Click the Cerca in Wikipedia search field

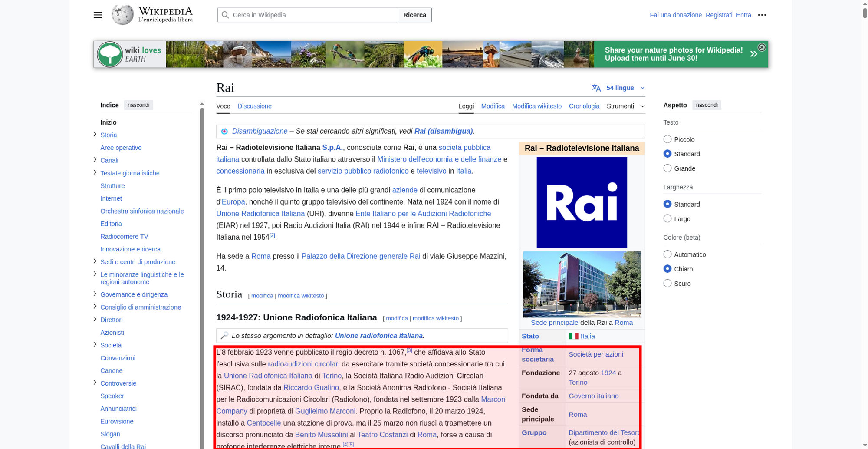pyautogui.click(x=307, y=15)
